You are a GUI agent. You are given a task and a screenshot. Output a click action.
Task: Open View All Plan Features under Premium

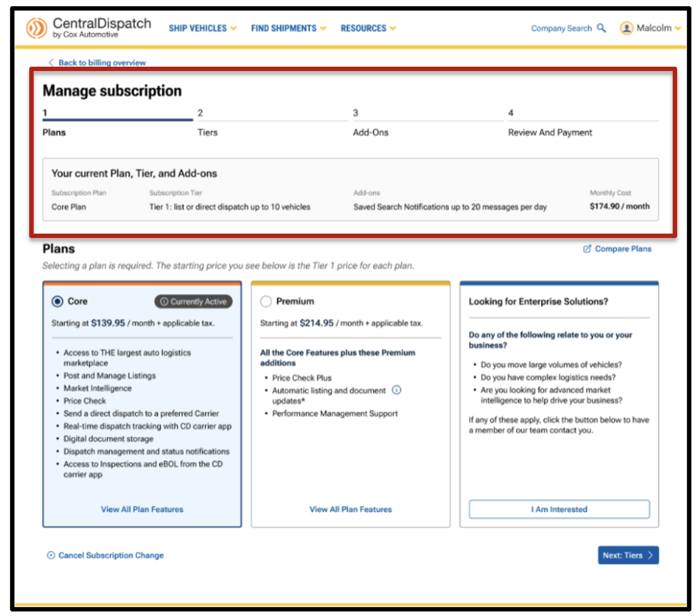351,510
